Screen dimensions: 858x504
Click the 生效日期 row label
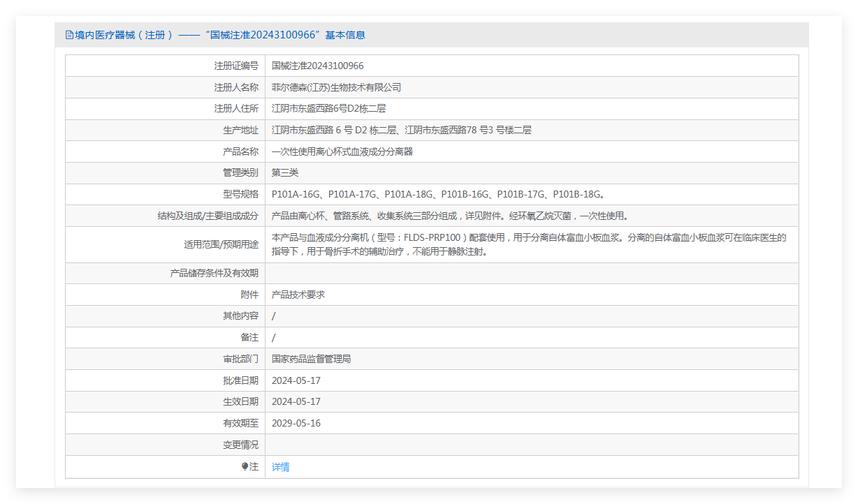coord(240,401)
